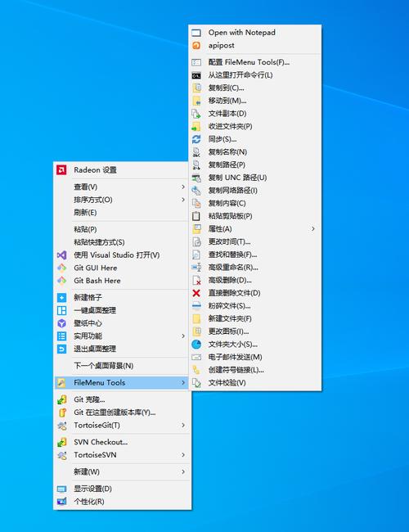Click the Git 克隆 icon
The image size is (409, 532).
click(61, 399)
